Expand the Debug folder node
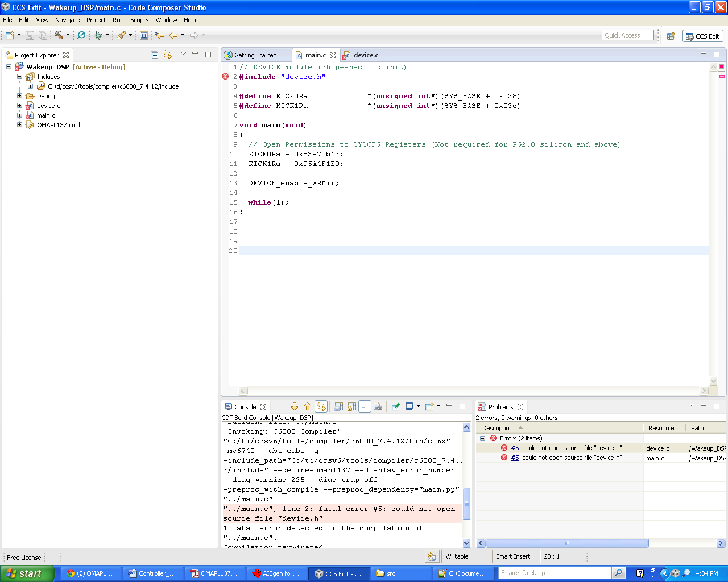 point(19,96)
